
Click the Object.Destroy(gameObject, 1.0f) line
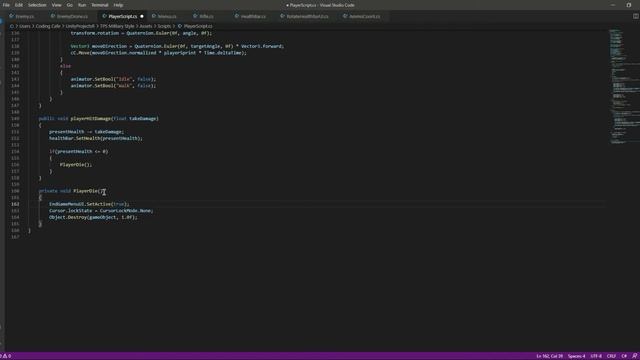[x=93, y=218]
